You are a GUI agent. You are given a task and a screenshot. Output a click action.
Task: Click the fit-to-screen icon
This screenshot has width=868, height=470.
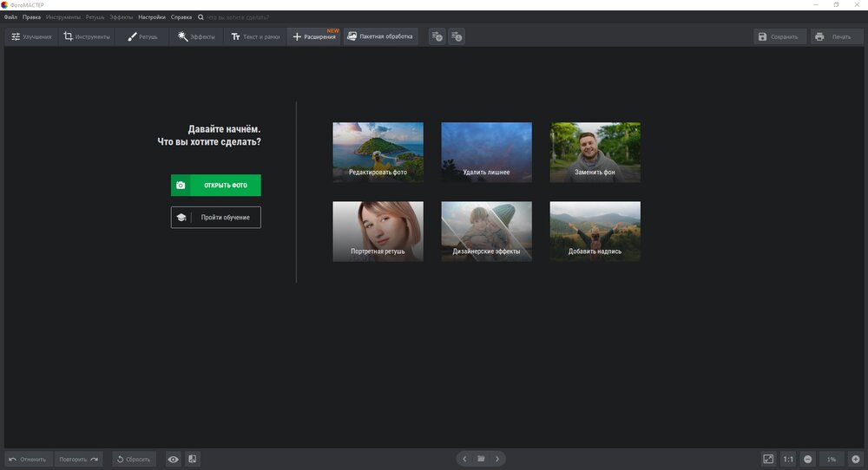tap(768, 459)
